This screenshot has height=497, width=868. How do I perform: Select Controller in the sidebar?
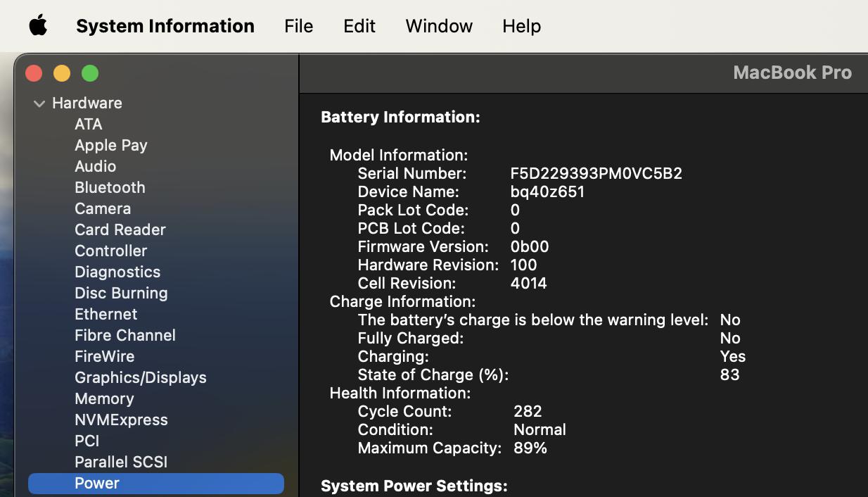(x=111, y=251)
